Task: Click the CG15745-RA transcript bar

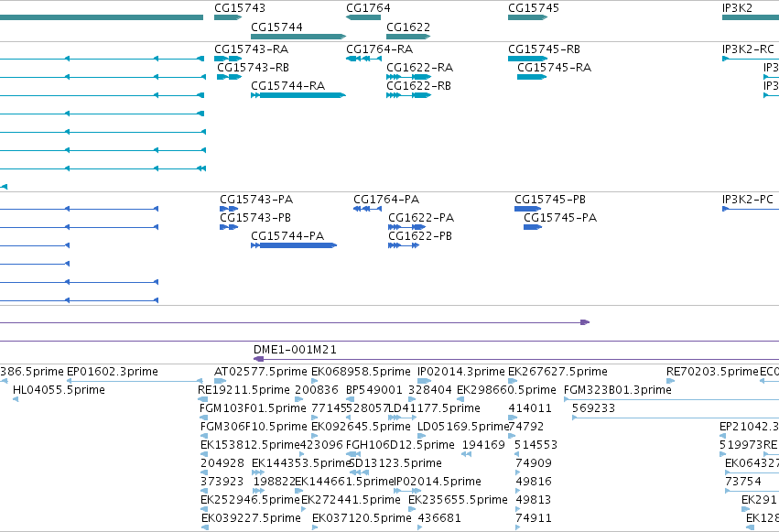Action: 532,77
